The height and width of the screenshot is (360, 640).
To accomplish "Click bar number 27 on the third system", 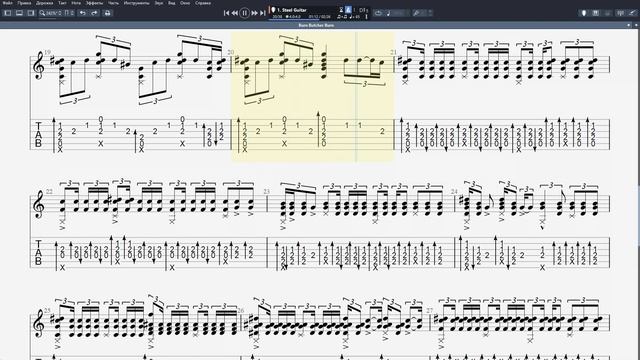I will coord(430,310).
